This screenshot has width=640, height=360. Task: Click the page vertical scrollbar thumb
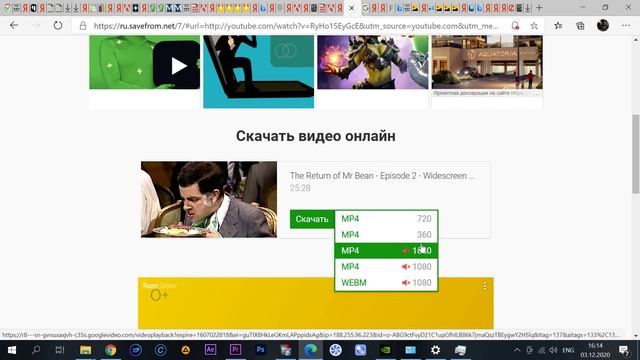pos(636,154)
